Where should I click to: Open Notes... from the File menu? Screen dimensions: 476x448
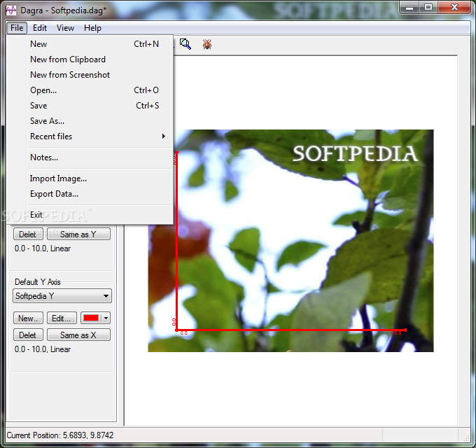[99, 157]
